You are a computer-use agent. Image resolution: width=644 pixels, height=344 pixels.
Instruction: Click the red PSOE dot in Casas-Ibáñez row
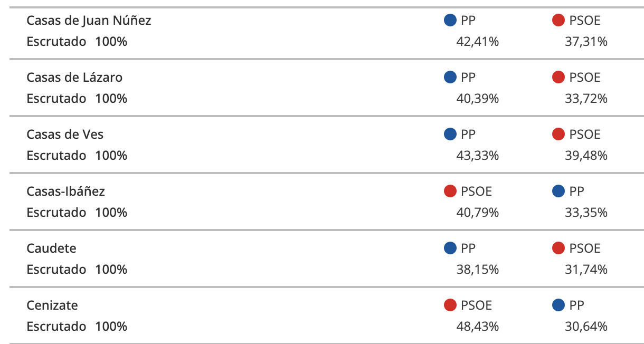[x=450, y=192]
